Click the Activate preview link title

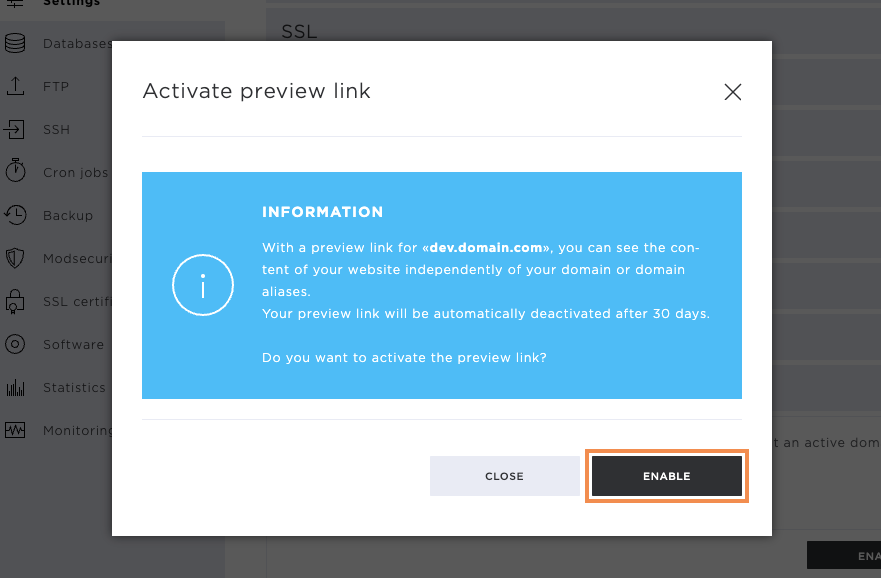(257, 91)
